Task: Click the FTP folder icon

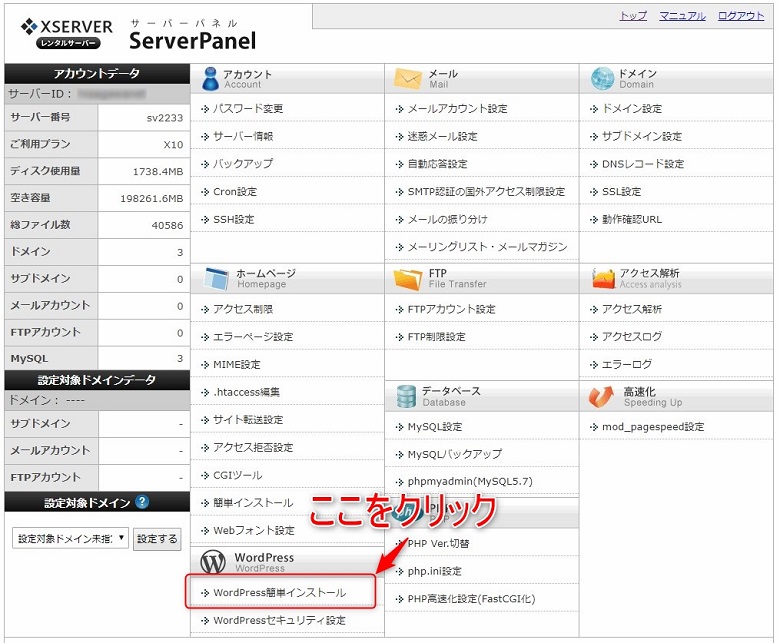Action: pyautogui.click(x=407, y=279)
